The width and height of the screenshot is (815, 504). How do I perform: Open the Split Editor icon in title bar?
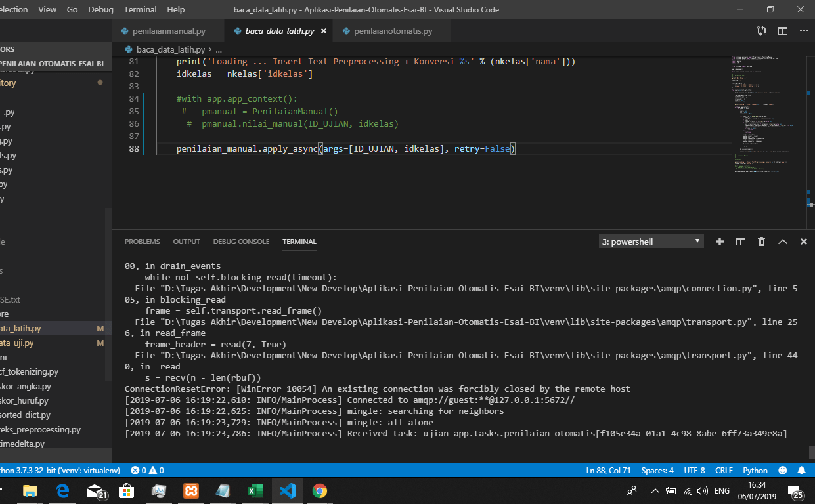[782, 30]
